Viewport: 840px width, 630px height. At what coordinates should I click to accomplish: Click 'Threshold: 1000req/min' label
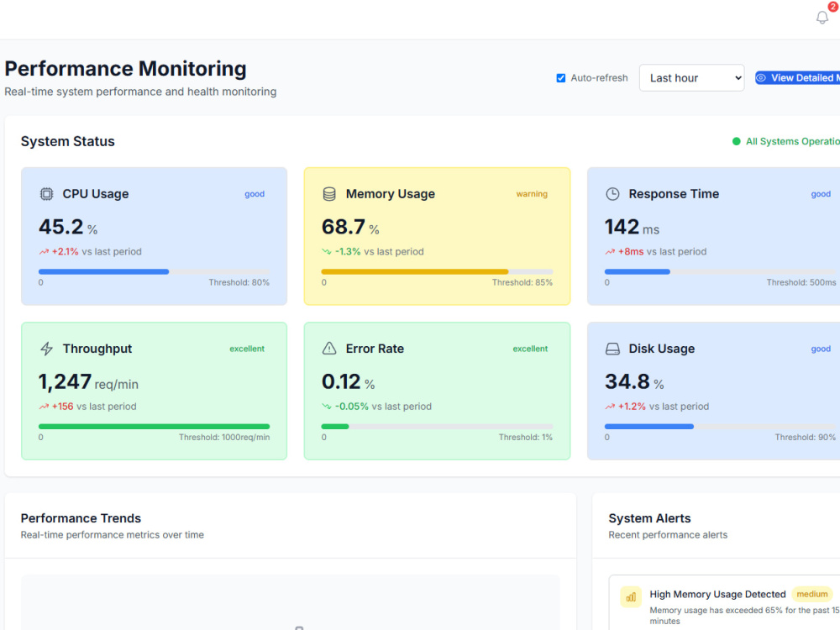pos(224,437)
